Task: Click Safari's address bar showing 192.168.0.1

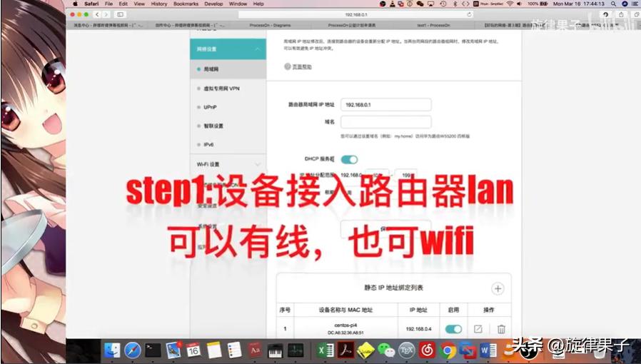Action: [x=356, y=14]
